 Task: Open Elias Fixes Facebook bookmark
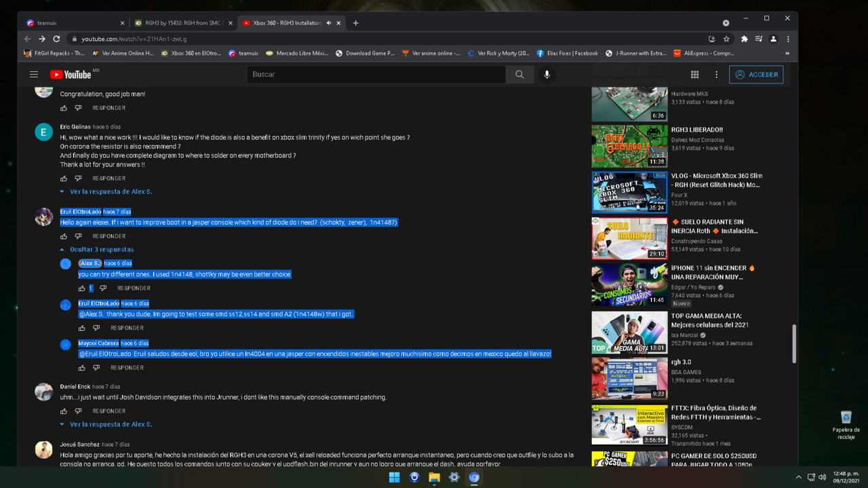pos(567,53)
